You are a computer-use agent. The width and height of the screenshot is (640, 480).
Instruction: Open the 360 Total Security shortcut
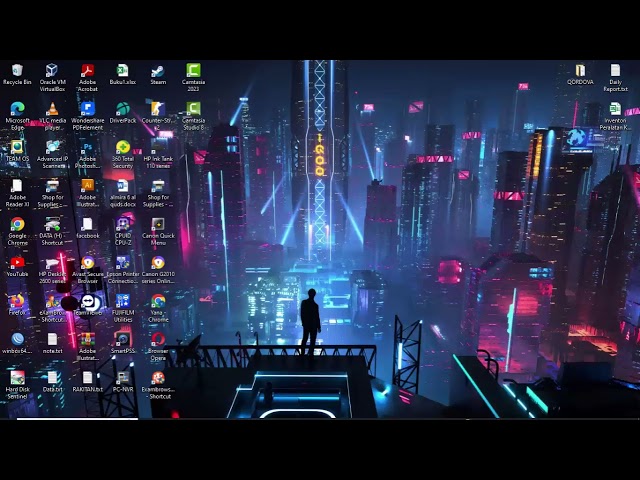[x=122, y=154]
